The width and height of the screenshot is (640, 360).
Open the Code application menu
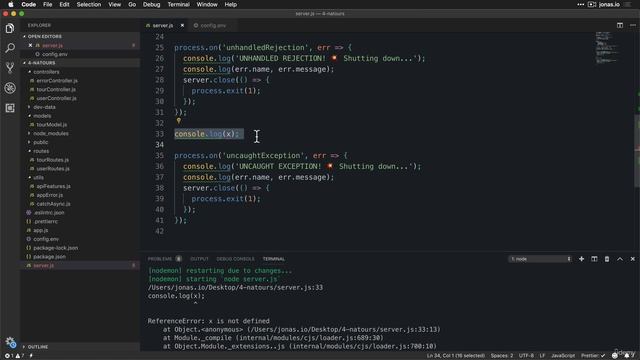click(x=29, y=4)
